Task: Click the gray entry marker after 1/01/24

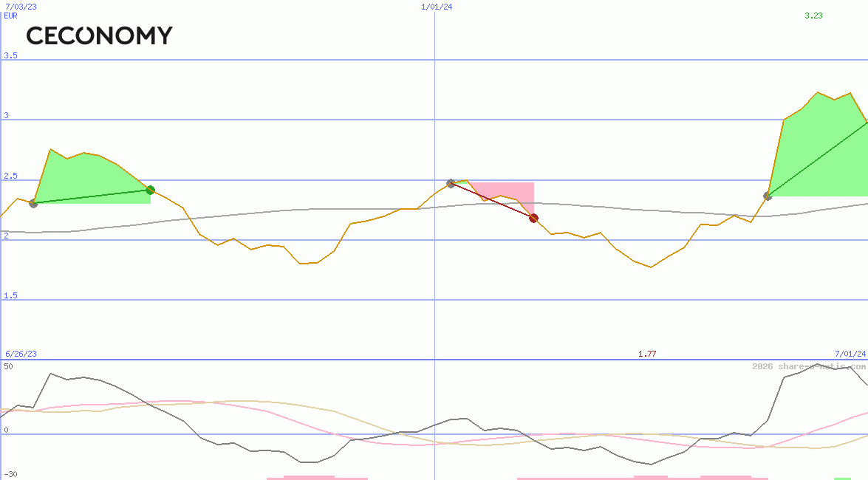Action: pyautogui.click(x=451, y=183)
